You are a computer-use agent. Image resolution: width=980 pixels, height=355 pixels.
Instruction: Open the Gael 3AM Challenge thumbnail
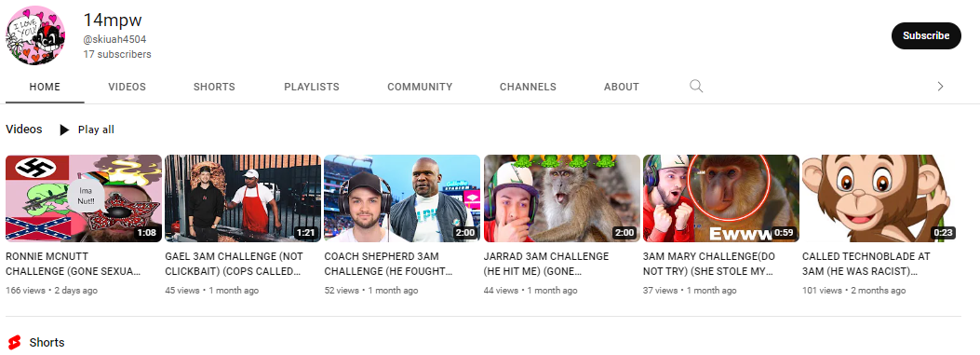pos(243,198)
